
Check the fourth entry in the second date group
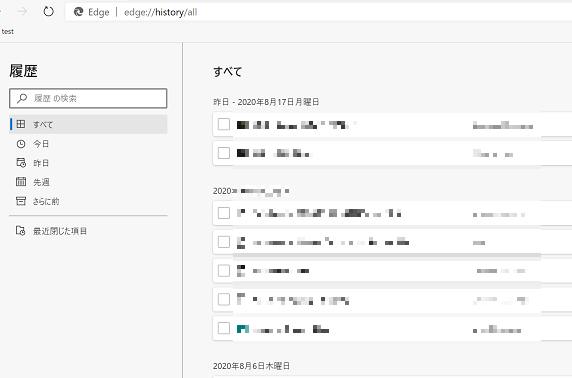pos(224,300)
